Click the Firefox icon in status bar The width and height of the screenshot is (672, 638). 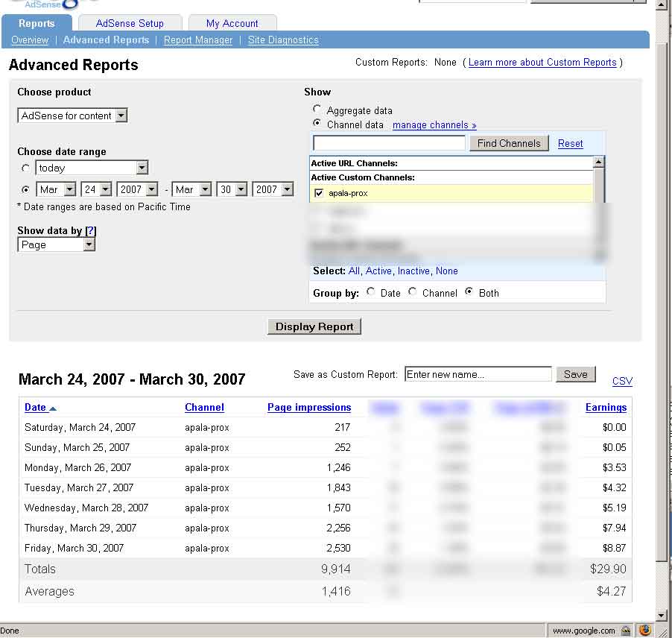tap(645, 631)
